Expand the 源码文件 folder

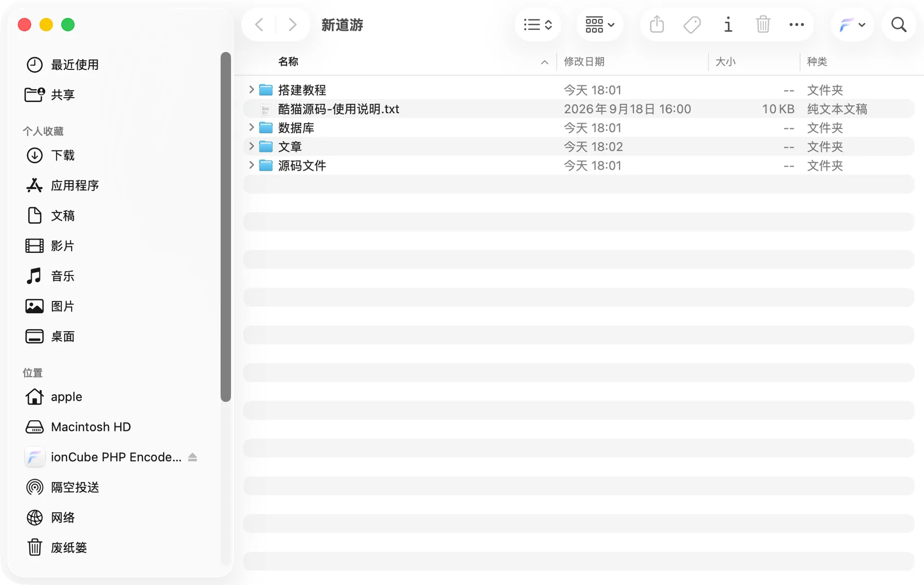[x=251, y=165]
